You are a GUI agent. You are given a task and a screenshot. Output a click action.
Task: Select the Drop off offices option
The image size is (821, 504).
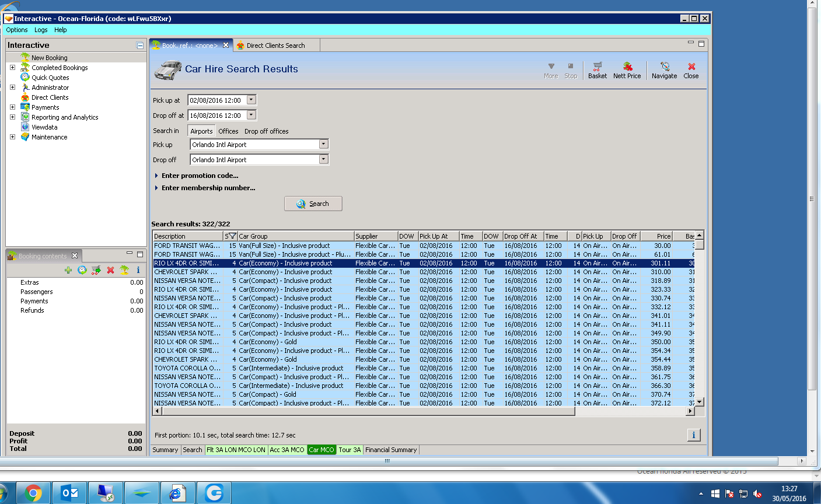click(266, 131)
